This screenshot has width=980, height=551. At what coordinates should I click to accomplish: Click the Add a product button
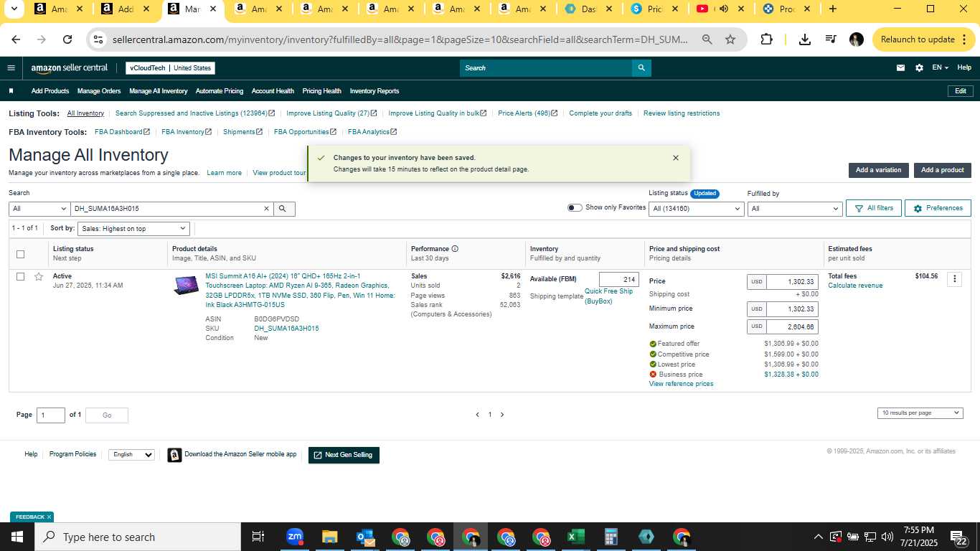point(943,170)
